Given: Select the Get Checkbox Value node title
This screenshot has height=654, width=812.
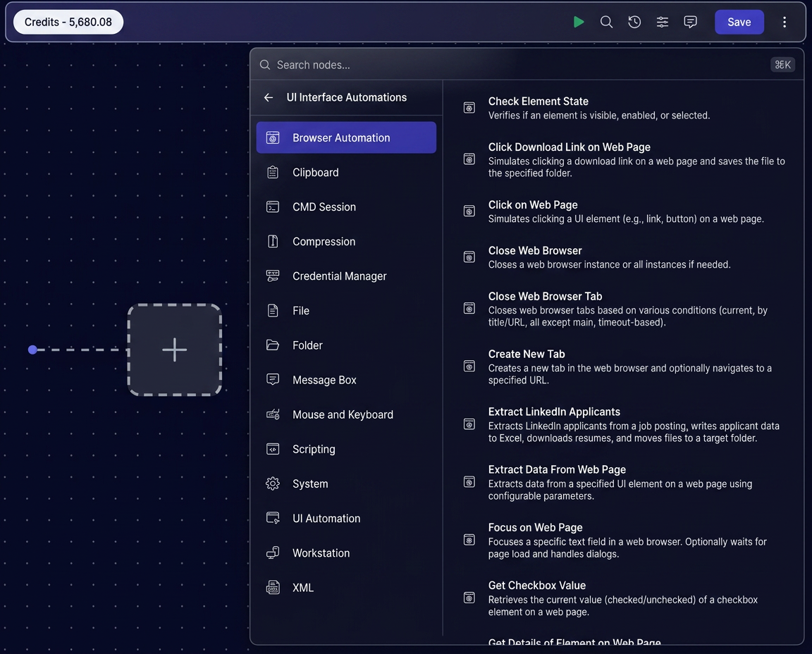Looking at the screenshot, I should coord(537,586).
